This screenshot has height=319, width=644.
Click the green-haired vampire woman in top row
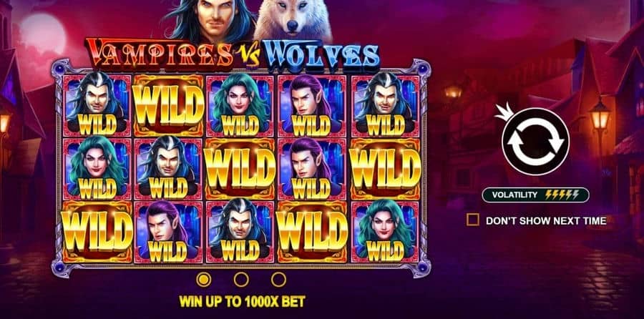[240, 106]
